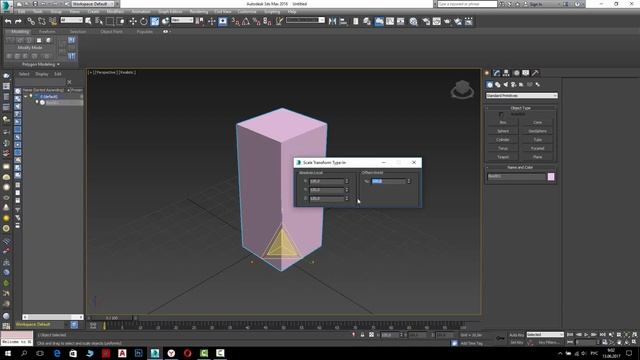
Task: Activate the Select and Link tool
Action: click(31, 21)
